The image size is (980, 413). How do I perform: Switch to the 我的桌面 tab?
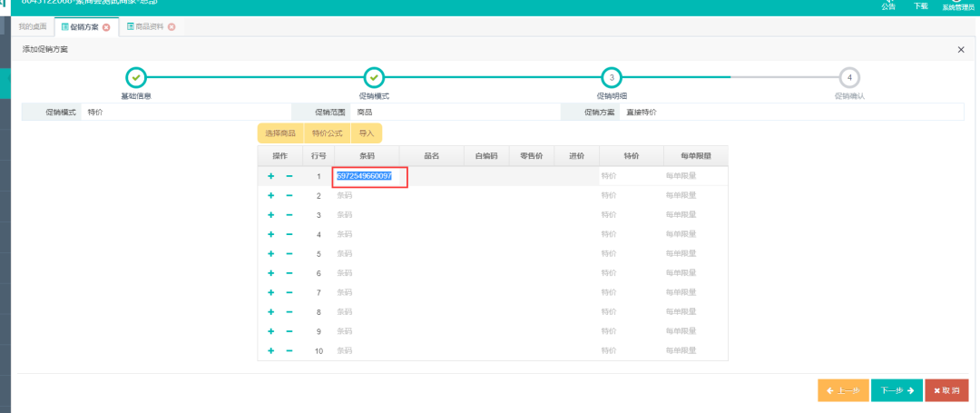click(34, 27)
